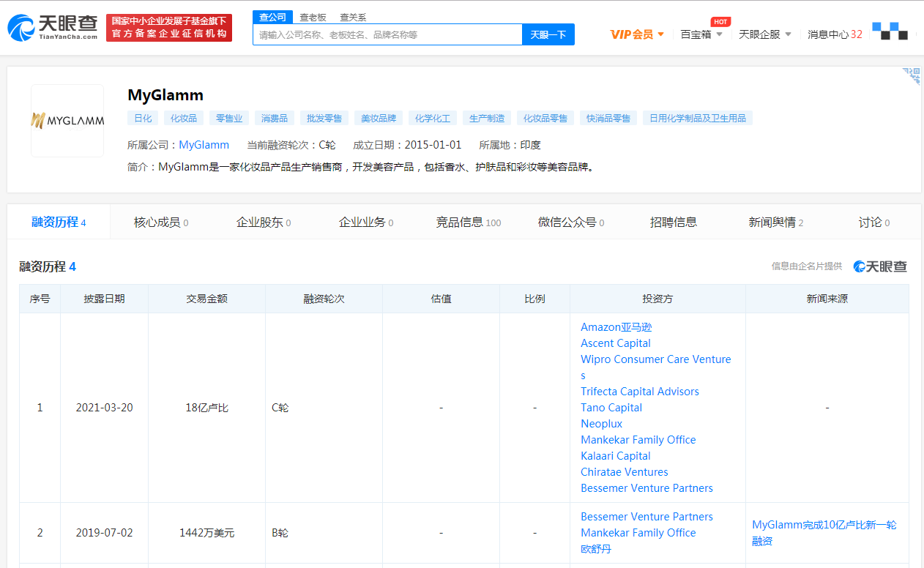Select the 查关系 search tab

pos(353,17)
